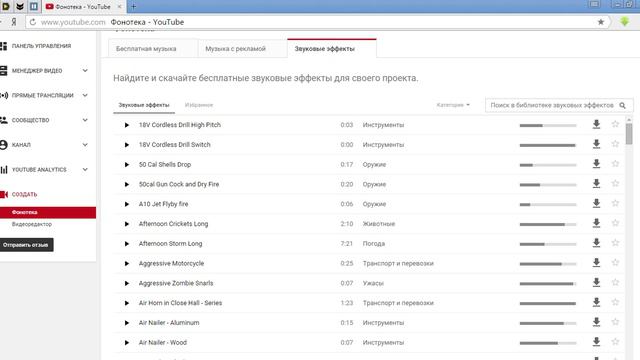The image size is (640, 360).
Task: Play Afternoon Storm Long sound
Action: (127, 244)
